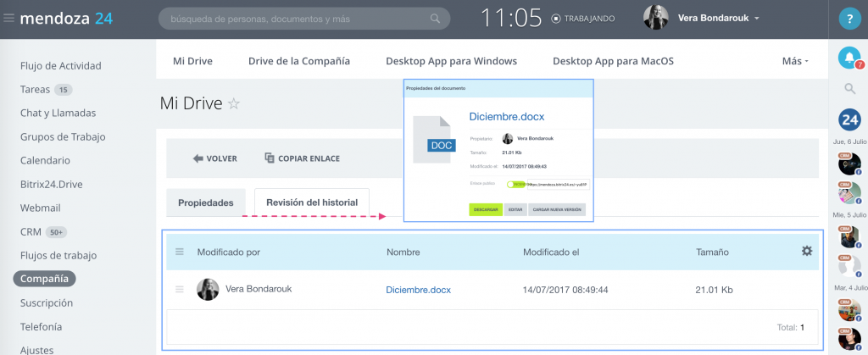Open the TRABAJANDO work status control
The width and height of the screenshot is (868, 355).
coord(583,19)
